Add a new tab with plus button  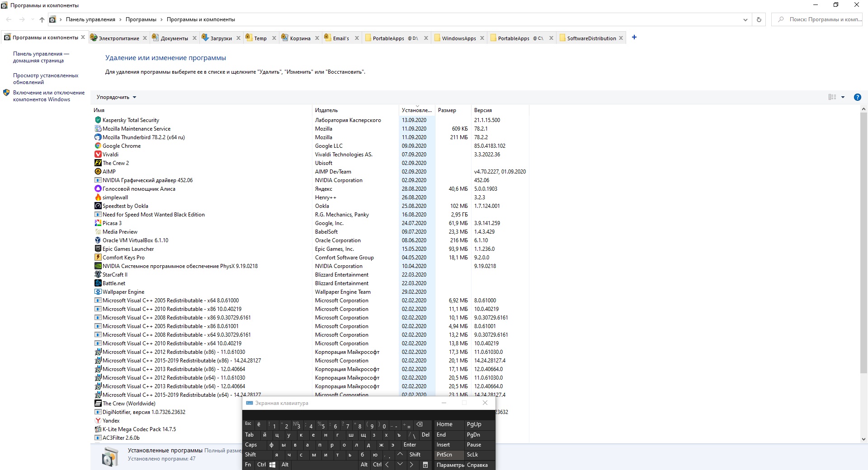click(634, 38)
